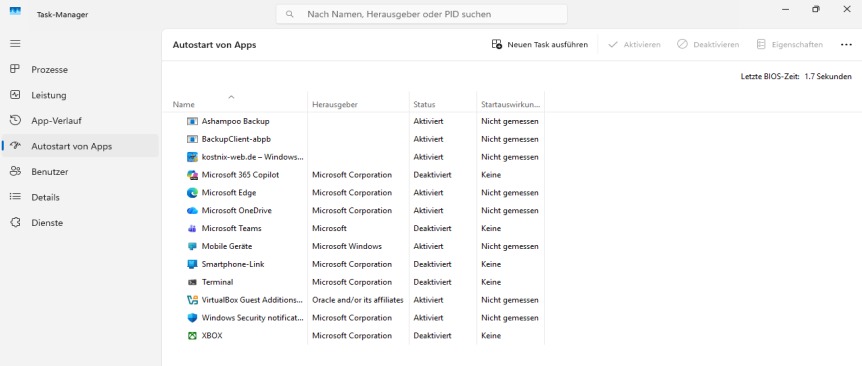This screenshot has width=862, height=366.
Task: Click the XBOX app icon
Action: coord(192,336)
